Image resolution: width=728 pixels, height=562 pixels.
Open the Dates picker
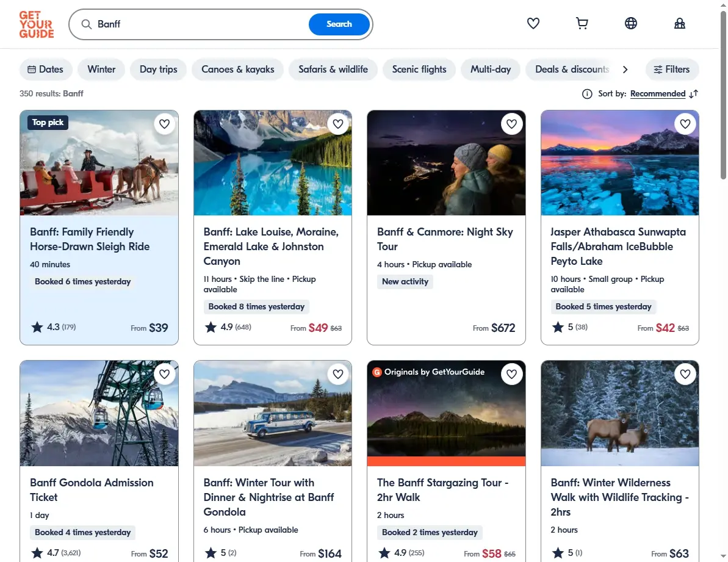tap(46, 70)
